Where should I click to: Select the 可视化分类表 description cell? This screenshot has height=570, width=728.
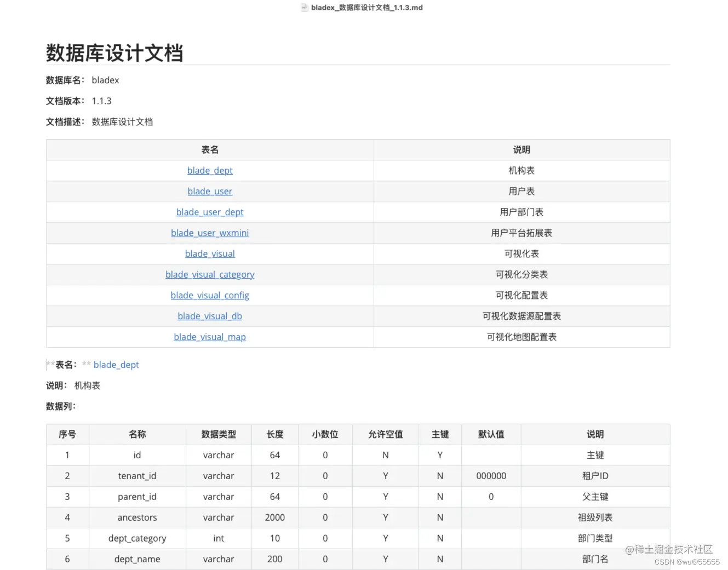click(521, 274)
